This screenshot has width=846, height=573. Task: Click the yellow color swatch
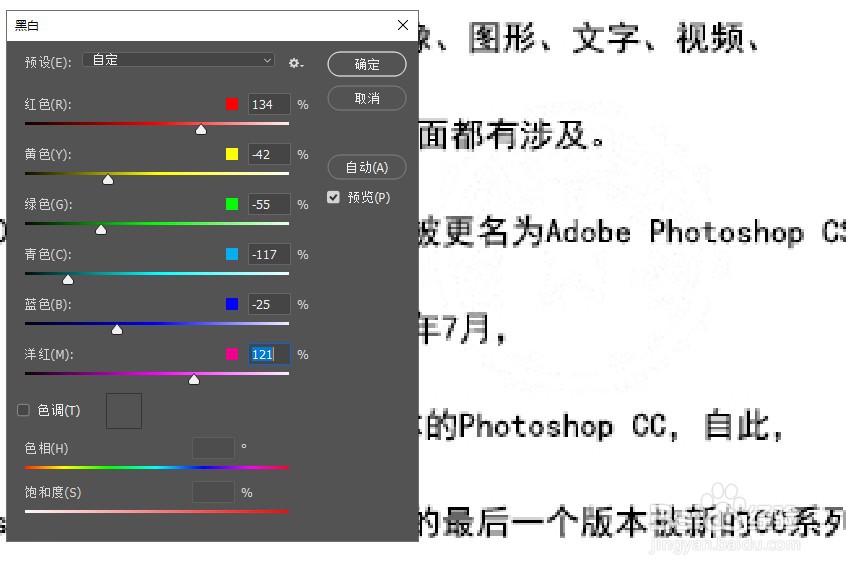232,154
